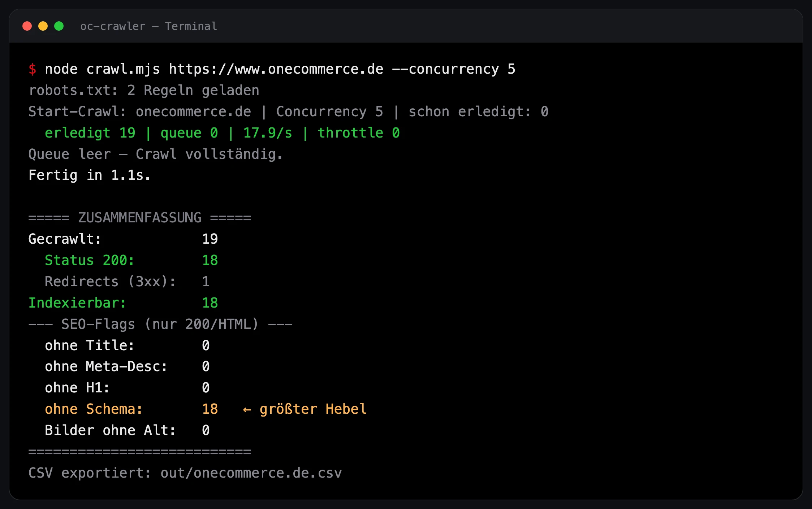Viewport: 812px width, 509px height.
Task: Click the red close window button
Action: [x=27, y=26]
